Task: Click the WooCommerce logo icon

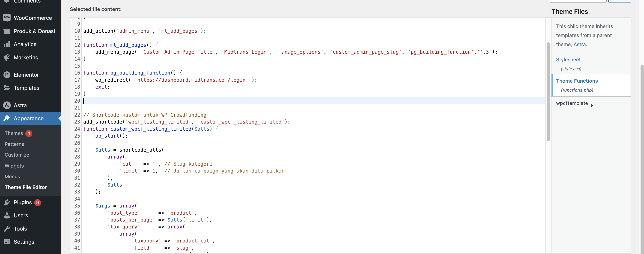Action: (7, 18)
